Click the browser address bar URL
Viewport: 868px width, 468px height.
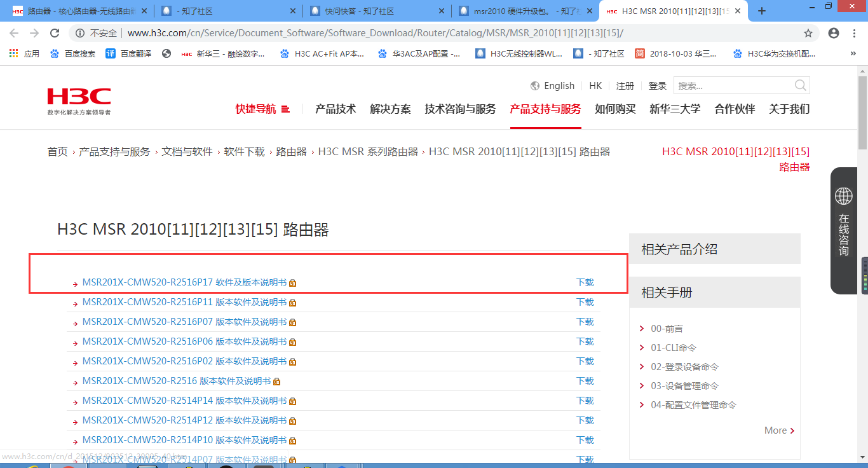pos(375,33)
